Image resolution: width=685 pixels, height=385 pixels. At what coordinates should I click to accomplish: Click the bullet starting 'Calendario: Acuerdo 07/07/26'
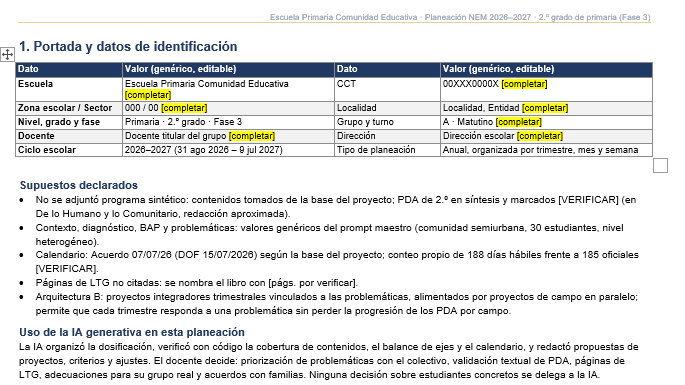click(x=337, y=261)
